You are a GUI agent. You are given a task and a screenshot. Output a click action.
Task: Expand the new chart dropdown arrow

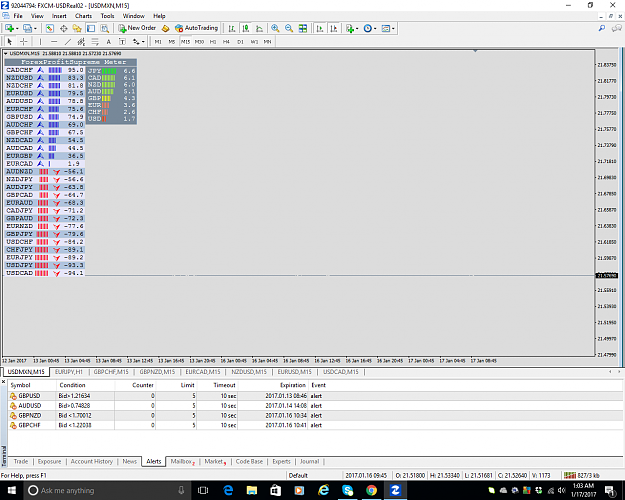pos(17,28)
